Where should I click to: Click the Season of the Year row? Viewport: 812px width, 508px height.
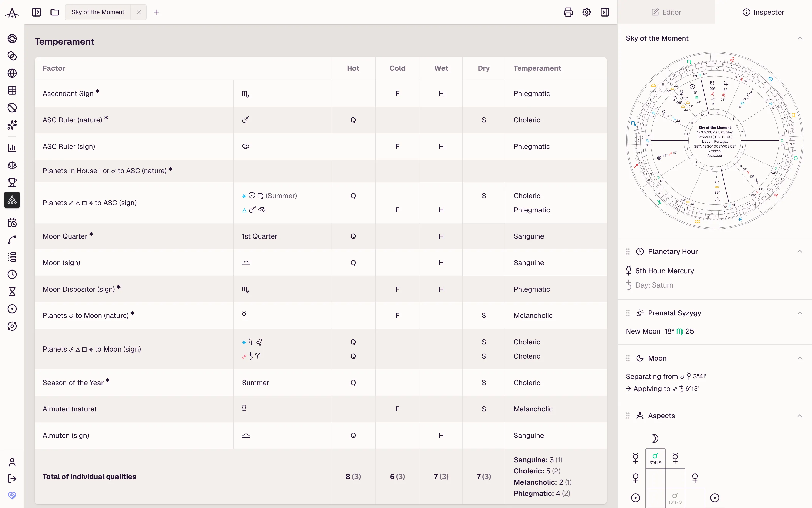(320, 383)
